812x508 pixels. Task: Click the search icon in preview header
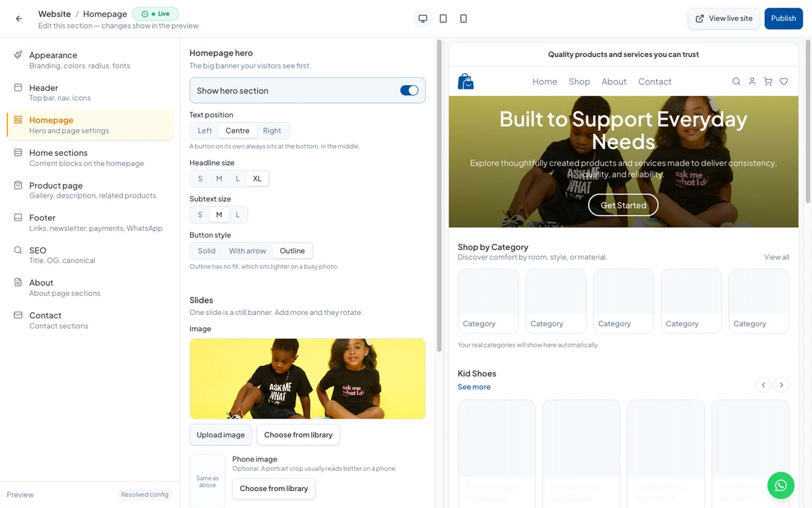click(x=736, y=81)
